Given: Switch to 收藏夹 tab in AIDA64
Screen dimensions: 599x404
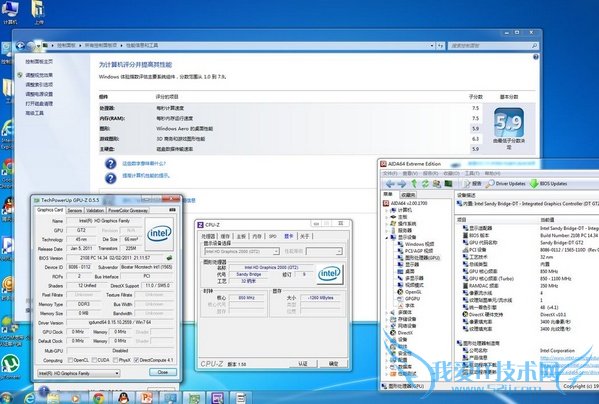Looking at the screenshot, I should point(408,195).
